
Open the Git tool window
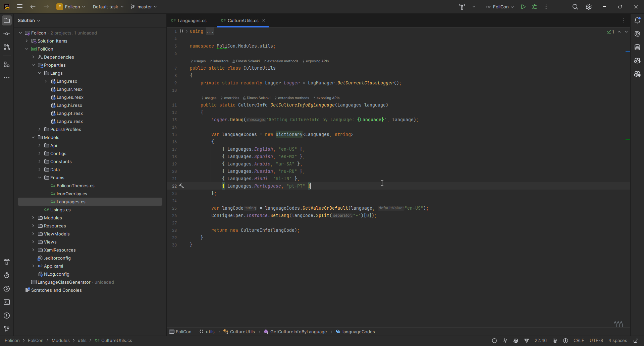(7, 329)
